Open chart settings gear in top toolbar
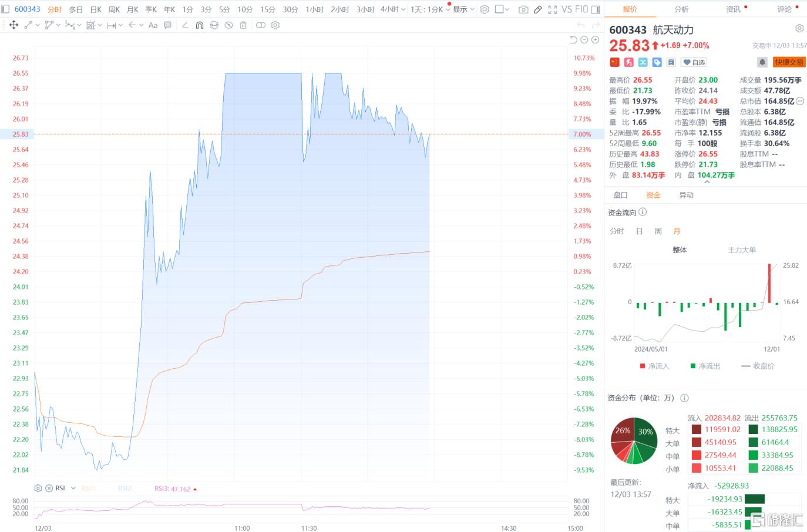Screen dimensions: 807x532 485,9
